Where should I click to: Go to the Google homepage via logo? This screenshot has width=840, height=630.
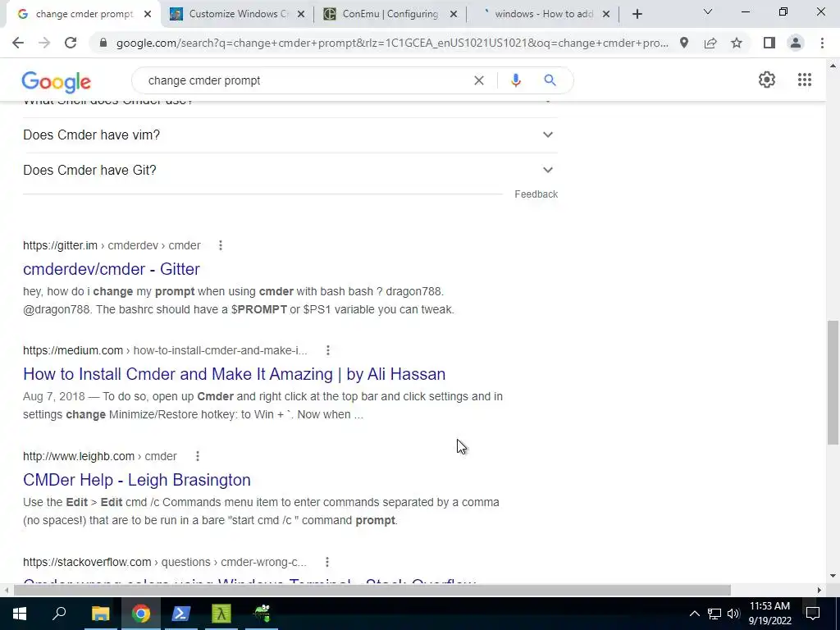(x=57, y=82)
